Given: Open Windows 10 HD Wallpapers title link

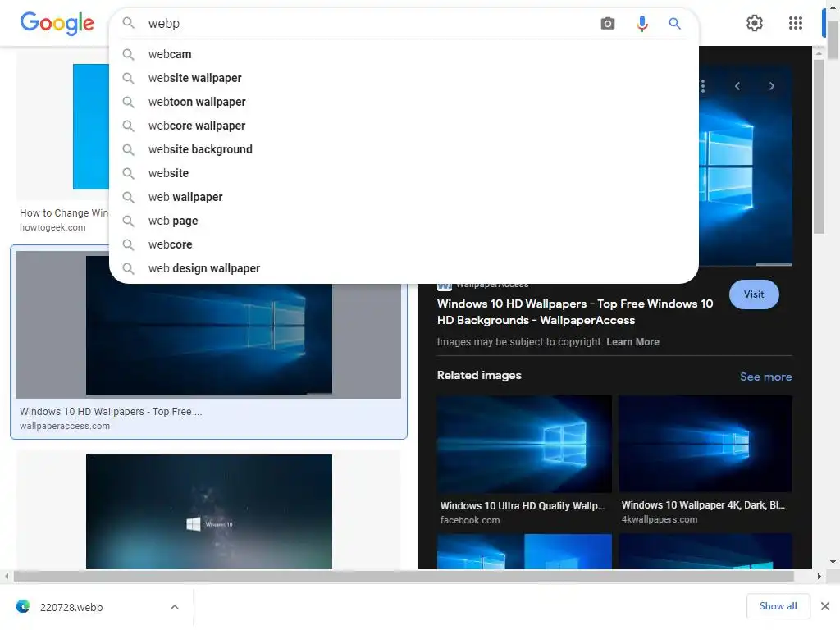Looking at the screenshot, I should point(575,312).
